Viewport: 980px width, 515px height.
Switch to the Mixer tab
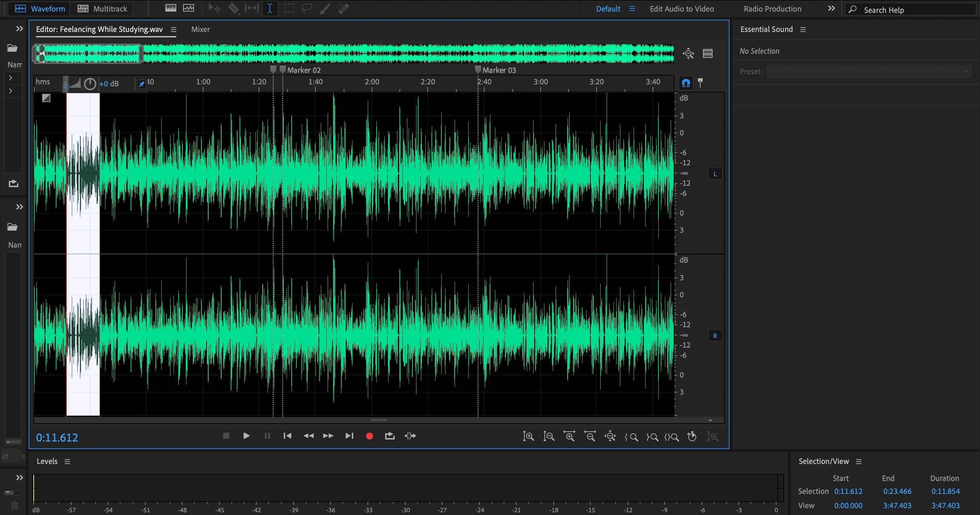[x=200, y=29]
